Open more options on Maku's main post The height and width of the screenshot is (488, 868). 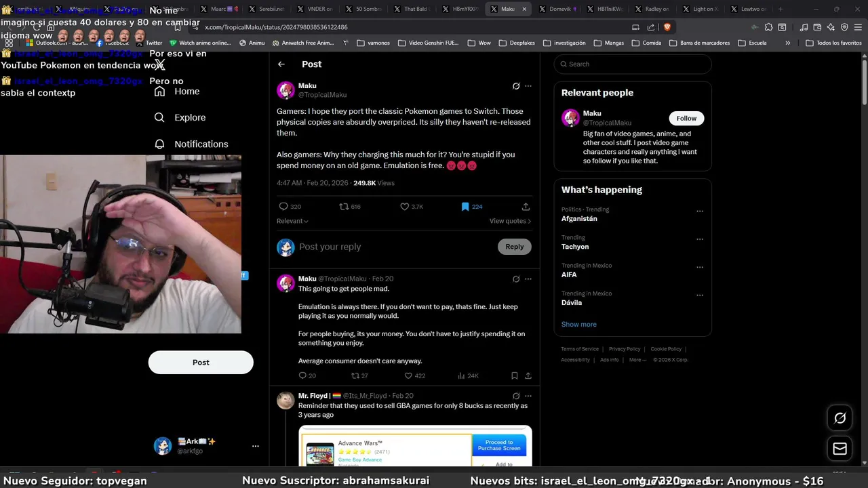tap(528, 86)
